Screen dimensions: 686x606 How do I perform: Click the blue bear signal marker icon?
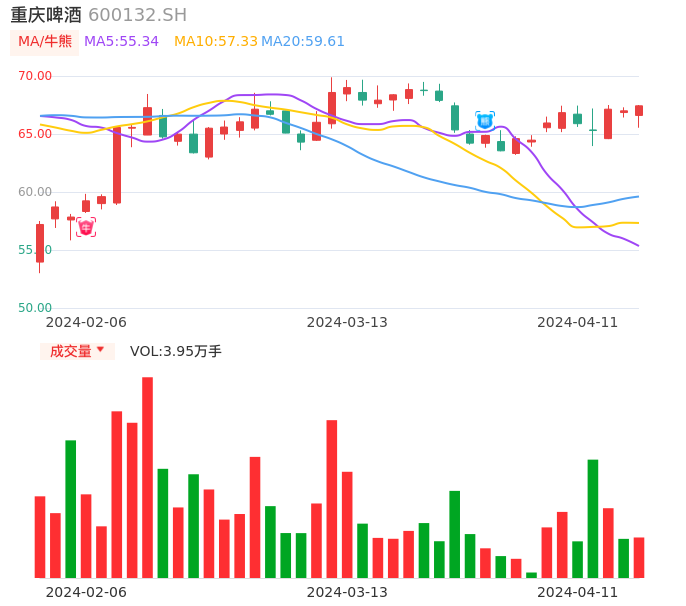coord(485,121)
